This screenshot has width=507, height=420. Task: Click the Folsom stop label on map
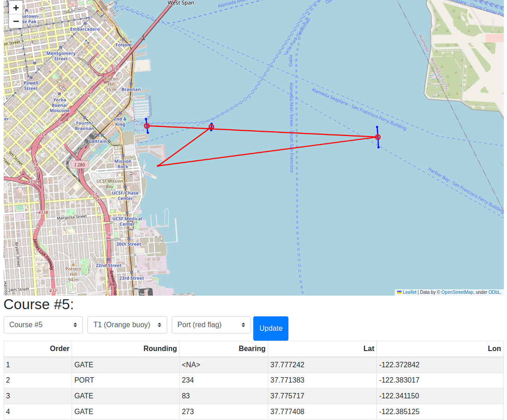coord(123,45)
